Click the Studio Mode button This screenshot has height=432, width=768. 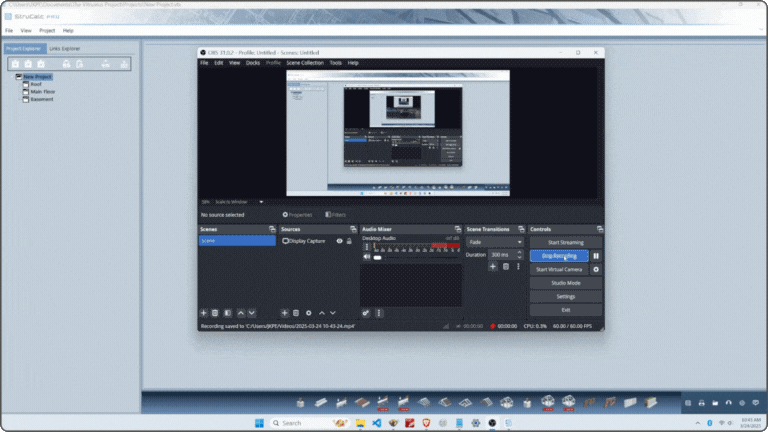click(x=565, y=283)
